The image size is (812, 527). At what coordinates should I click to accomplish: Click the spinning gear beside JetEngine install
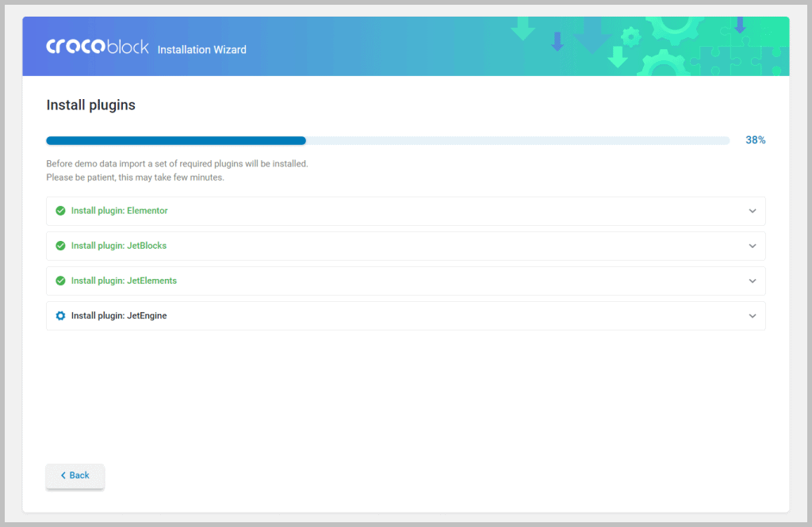pyautogui.click(x=60, y=315)
